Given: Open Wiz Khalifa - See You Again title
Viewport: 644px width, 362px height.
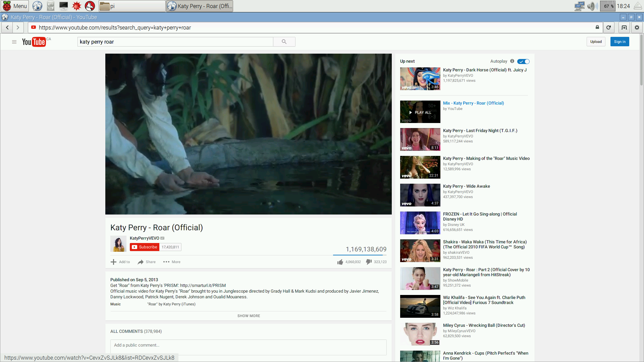Looking at the screenshot, I should click(484, 300).
